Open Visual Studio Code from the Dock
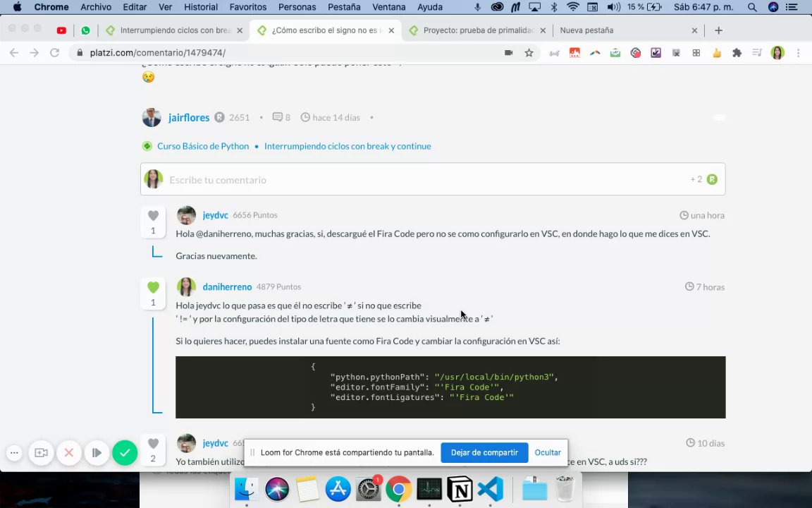The image size is (812, 508). click(x=491, y=489)
